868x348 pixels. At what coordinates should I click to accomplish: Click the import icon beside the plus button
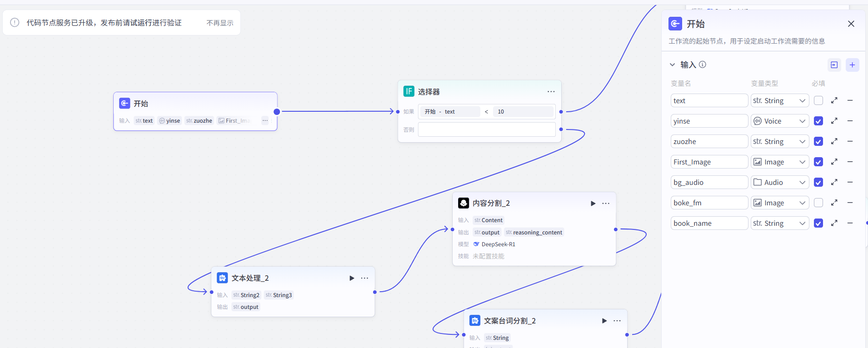(x=834, y=65)
